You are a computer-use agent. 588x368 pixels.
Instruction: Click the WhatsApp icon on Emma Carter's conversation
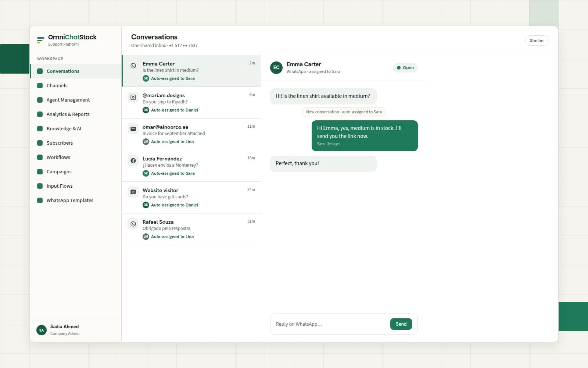click(133, 66)
